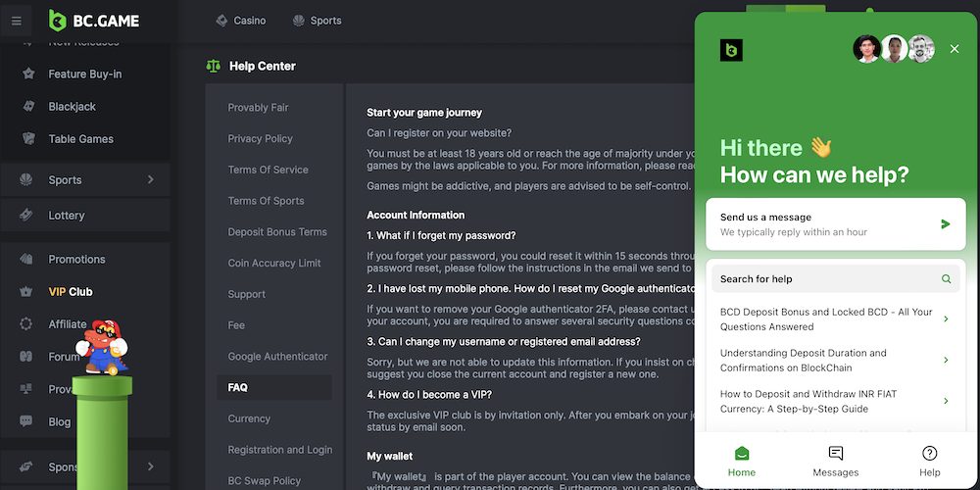Click the Help Center scales icon
The height and width of the screenshot is (490, 980).
(x=213, y=66)
